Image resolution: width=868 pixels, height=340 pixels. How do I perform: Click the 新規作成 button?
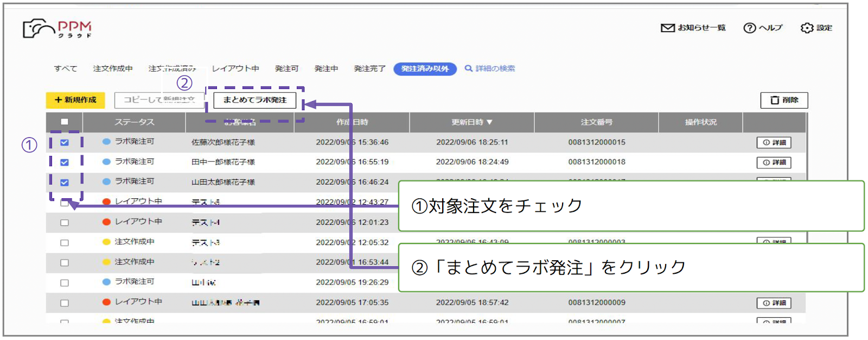(75, 100)
